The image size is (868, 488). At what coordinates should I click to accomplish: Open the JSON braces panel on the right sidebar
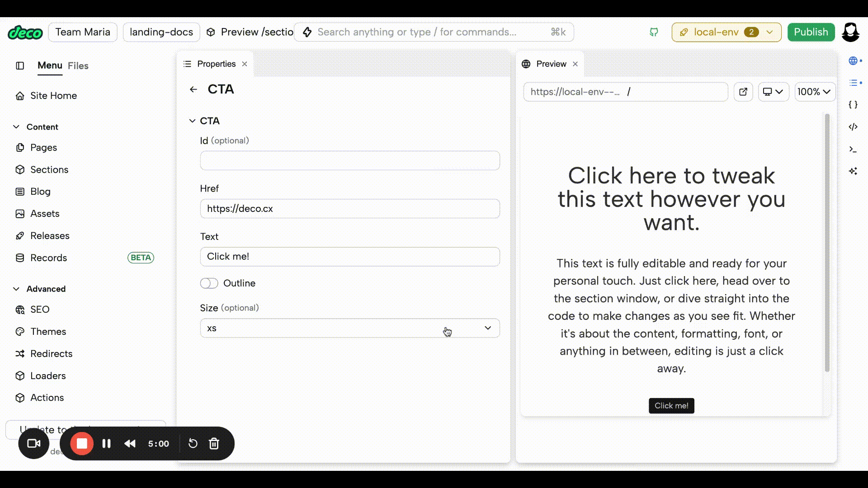854,104
